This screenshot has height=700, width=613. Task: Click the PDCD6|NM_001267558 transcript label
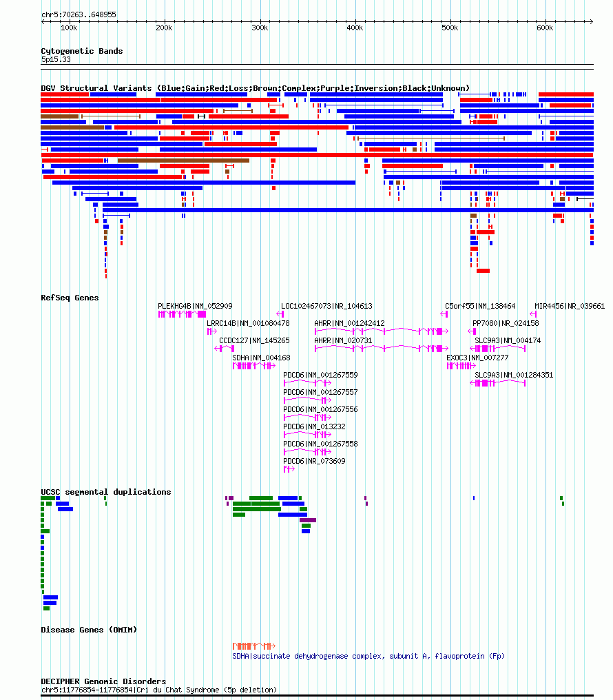coord(320,444)
